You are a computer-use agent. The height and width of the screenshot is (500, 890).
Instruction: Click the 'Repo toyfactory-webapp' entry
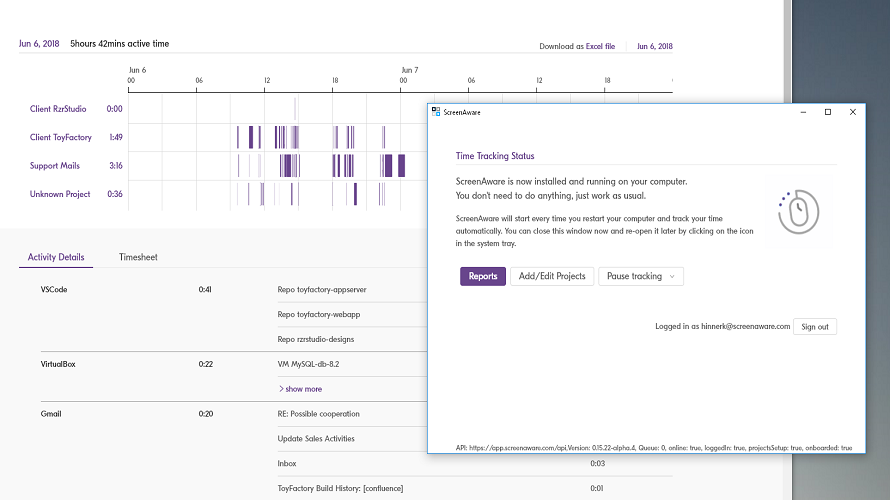(318, 314)
